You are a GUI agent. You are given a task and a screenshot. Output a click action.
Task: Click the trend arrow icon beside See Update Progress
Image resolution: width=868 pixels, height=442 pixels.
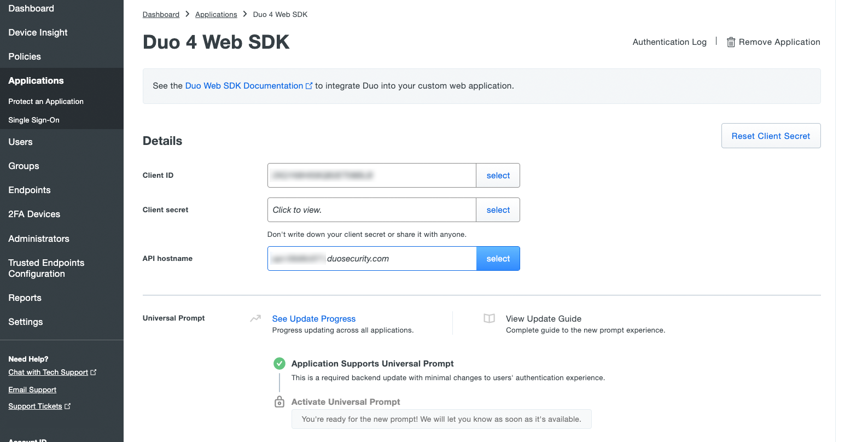pos(255,318)
